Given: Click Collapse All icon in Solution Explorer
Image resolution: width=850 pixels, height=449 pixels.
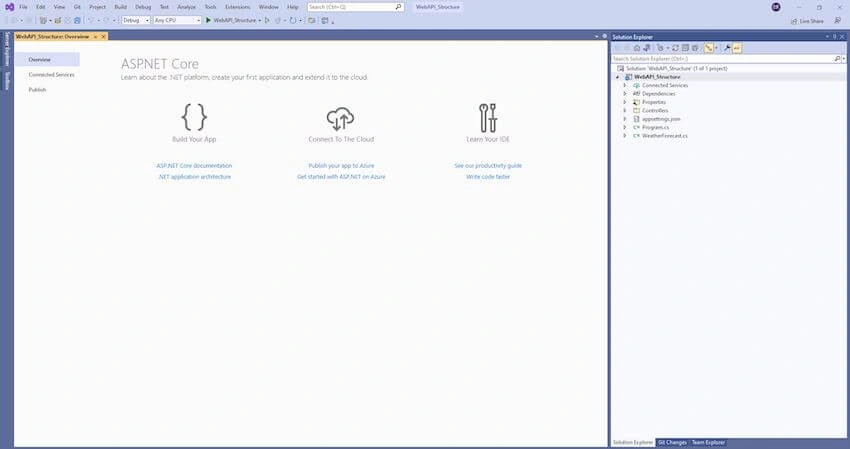Looking at the screenshot, I should pyautogui.click(x=685, y=48).
